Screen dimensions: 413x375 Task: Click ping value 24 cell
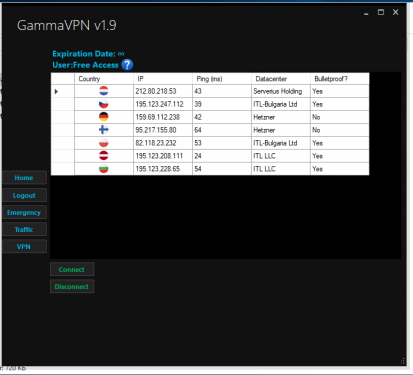(x=222, y=156)
